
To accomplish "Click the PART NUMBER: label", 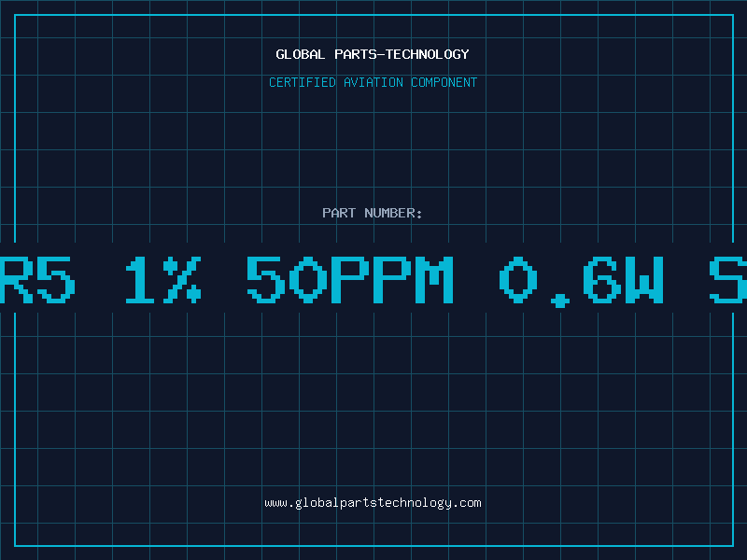I will pyautogui.click(x=373, y=213).
